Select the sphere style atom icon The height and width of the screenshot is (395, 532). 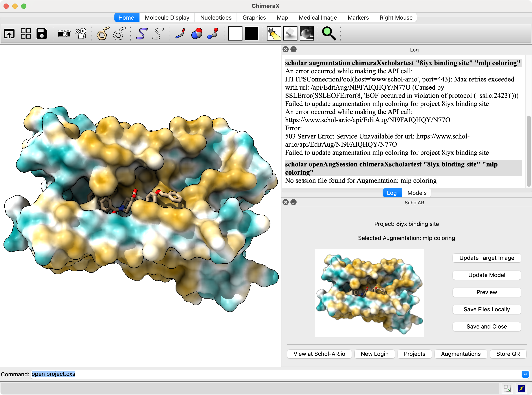coord(197,33)
